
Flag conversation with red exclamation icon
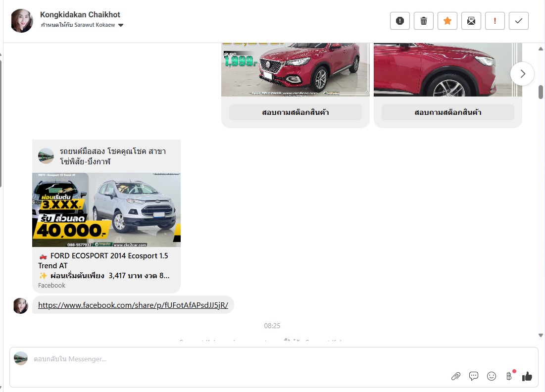(x=495, y=21)
